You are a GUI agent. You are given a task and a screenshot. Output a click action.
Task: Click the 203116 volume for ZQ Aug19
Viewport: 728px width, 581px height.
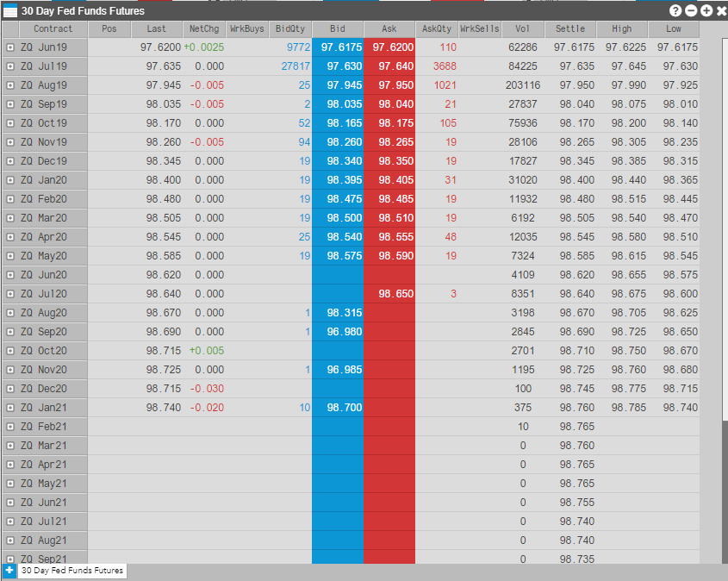[x=523, y=85]
